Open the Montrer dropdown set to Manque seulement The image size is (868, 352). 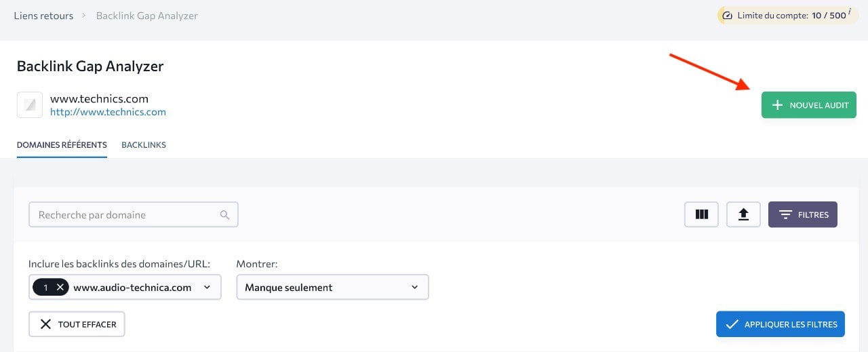click(332, 288)
